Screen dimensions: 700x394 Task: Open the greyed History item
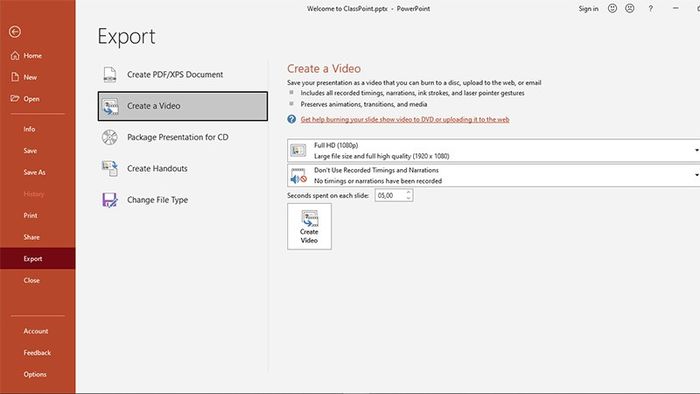pyautogui.click(x=33, y=194)
